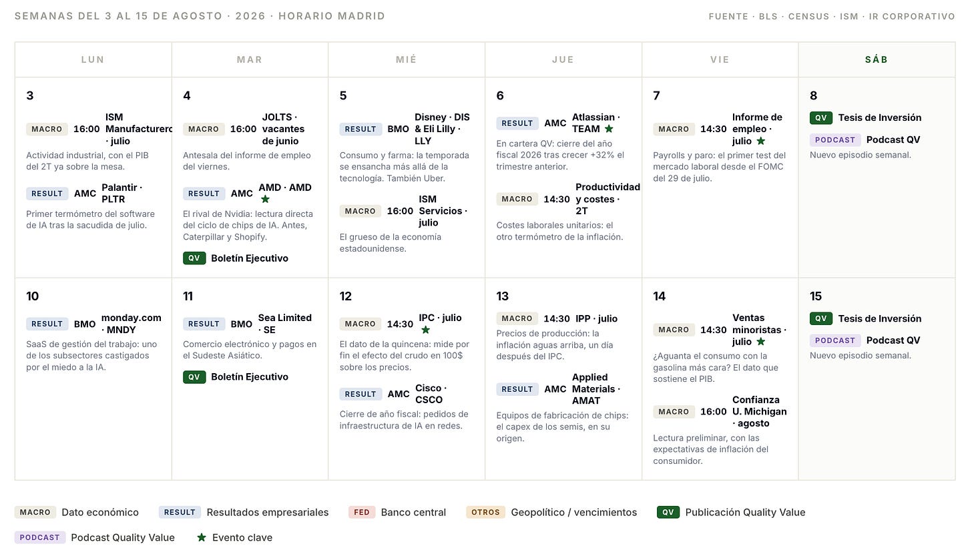
Task: Open the IPP · julio event
Action: tap(596, 318)
